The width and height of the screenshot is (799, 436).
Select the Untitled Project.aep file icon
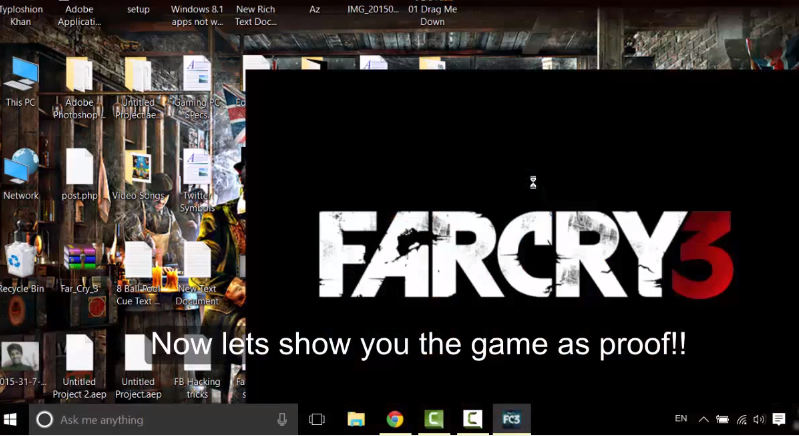point(138,353)
